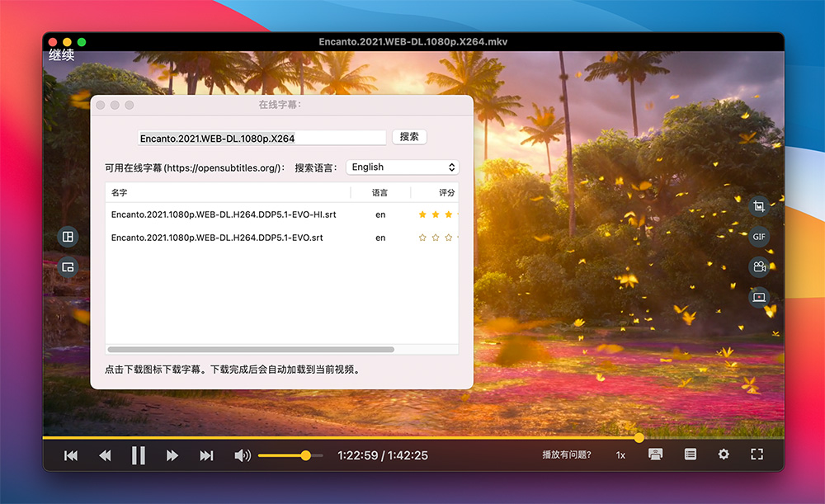Fast forward the video

(172, 455)
